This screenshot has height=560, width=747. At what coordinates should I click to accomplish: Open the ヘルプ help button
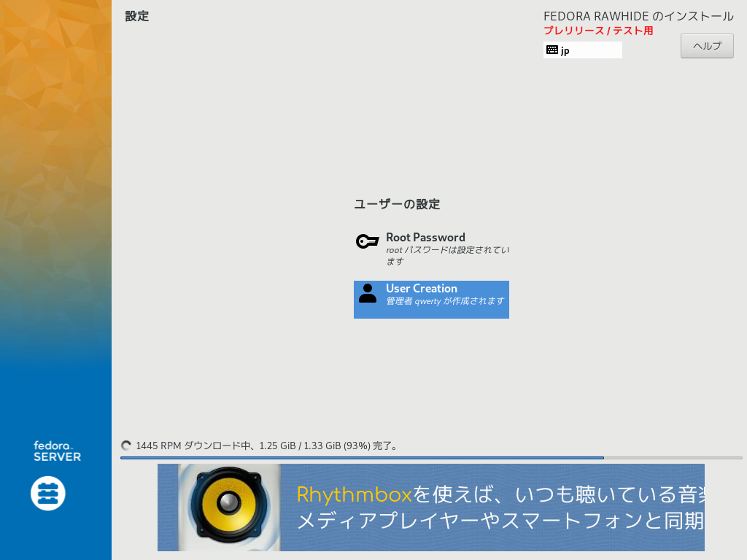(707, 46)
